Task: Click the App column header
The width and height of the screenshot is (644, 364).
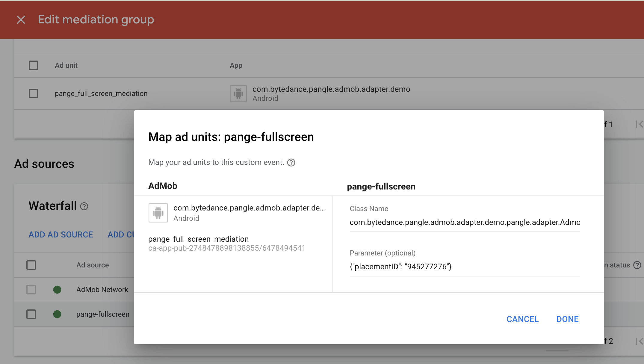Action: point(236,65)
